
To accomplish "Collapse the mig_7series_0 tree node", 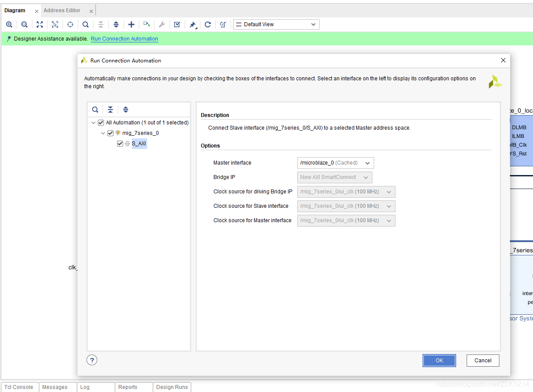I will 103,133.
